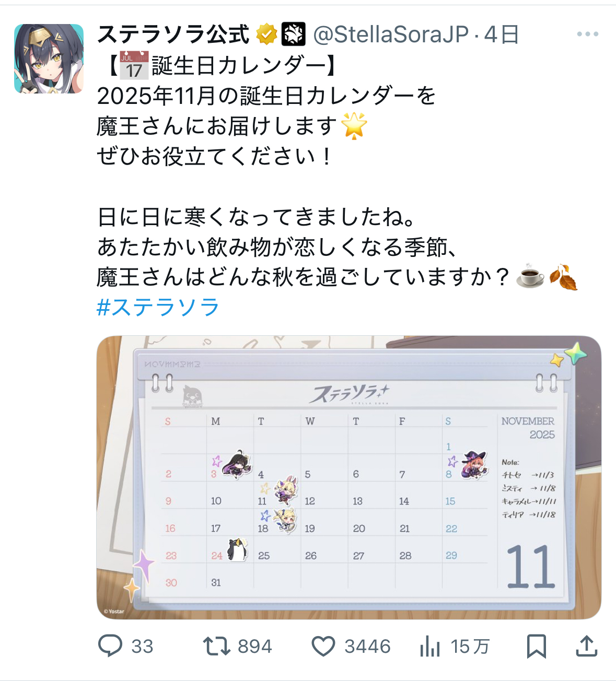
Task: Click the 3446 likes count
Action: [x=368, y=647]
